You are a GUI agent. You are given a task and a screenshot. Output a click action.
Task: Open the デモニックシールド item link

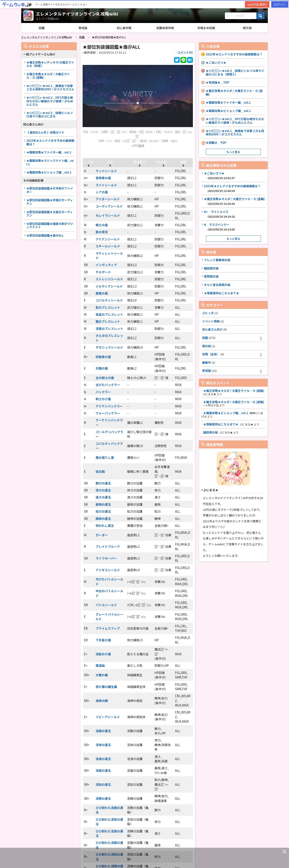click(x=109, y=347)
